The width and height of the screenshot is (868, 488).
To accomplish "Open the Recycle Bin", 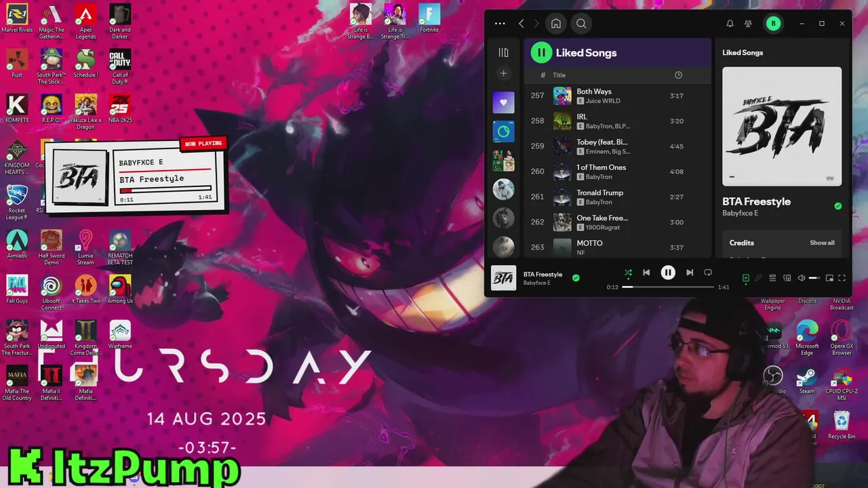I will pyautogui.click(x=842, y=426).
